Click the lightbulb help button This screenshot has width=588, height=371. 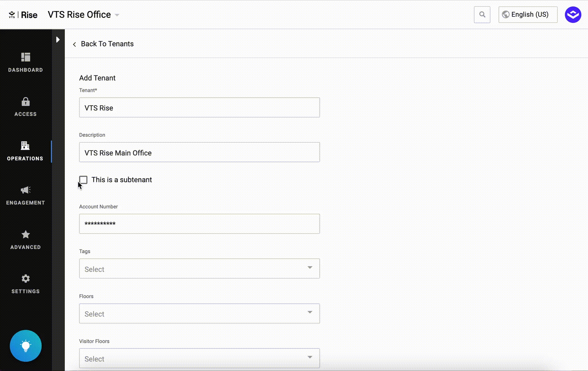pyautogui.click(x=26, y=346)
